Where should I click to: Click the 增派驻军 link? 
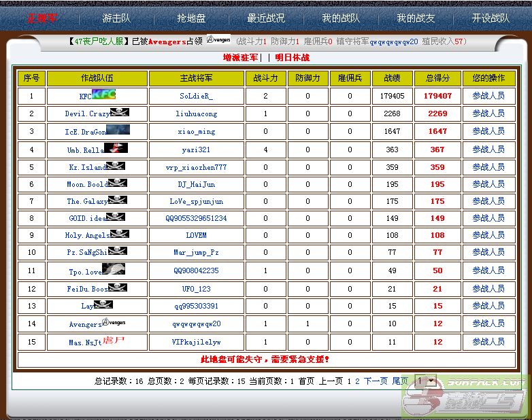(x=241, y=58)
